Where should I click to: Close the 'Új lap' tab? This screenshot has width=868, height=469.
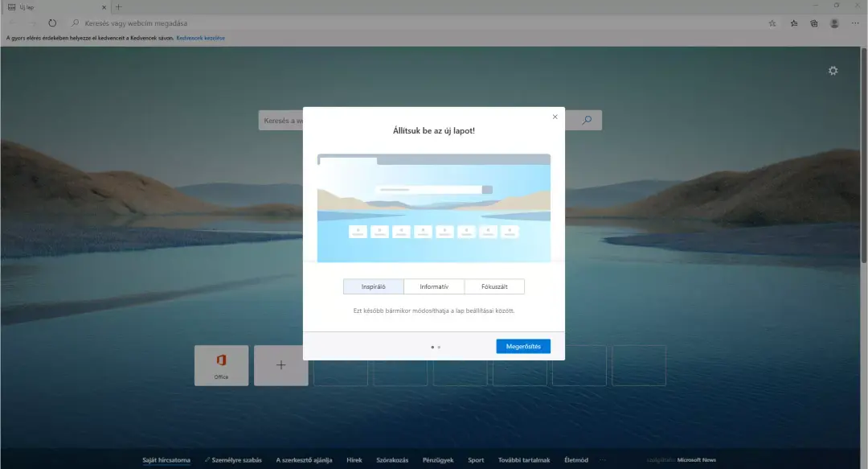(x=104, y=7)
